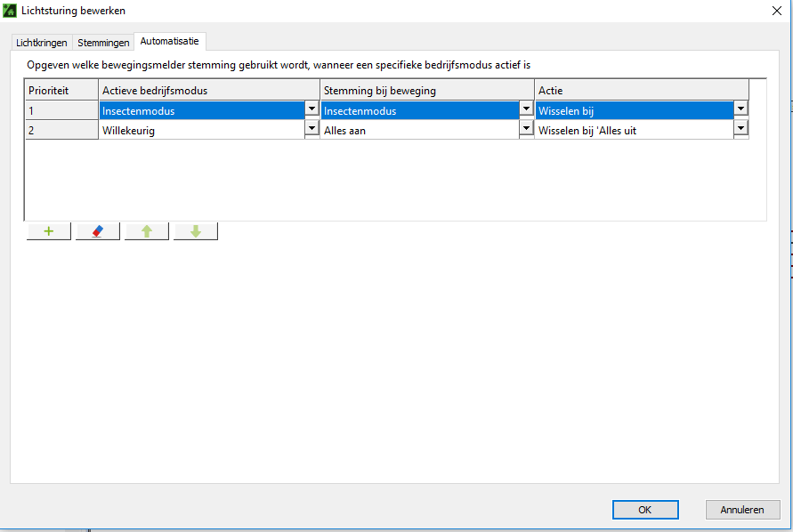Delete the selected row with the eraser icon
793x532 pixels.
click(98, 231)
